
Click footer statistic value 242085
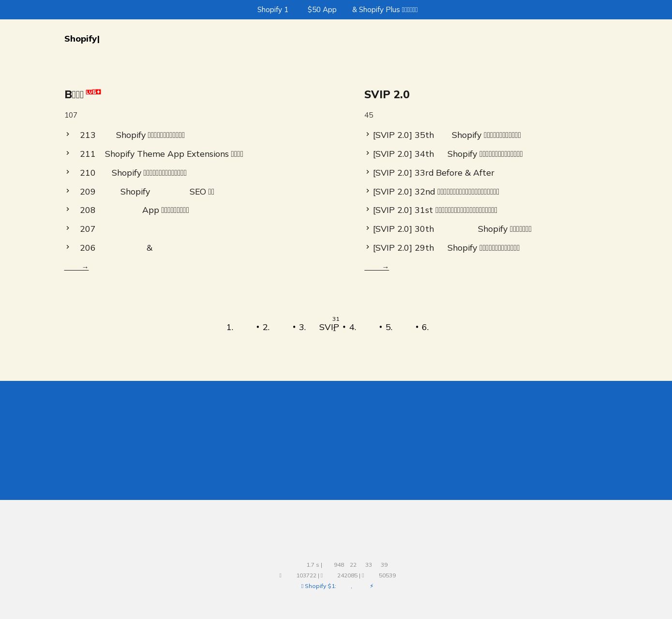coord(347,575)
